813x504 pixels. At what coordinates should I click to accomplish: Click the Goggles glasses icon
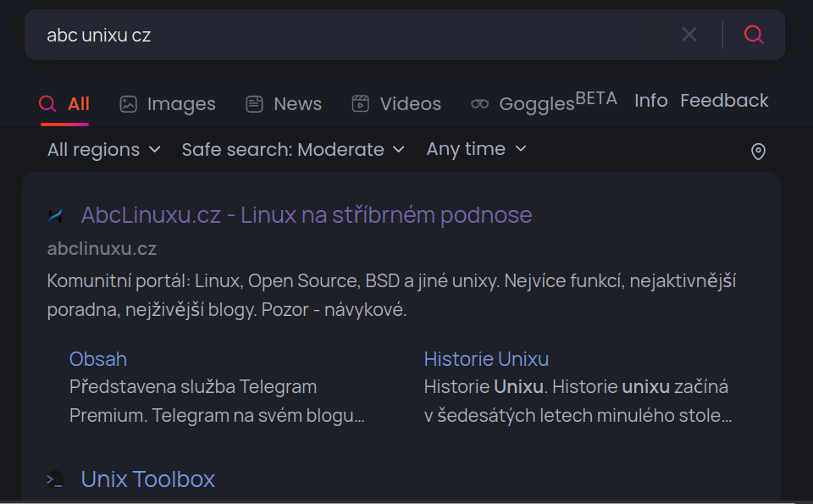(x=479, y=104)
